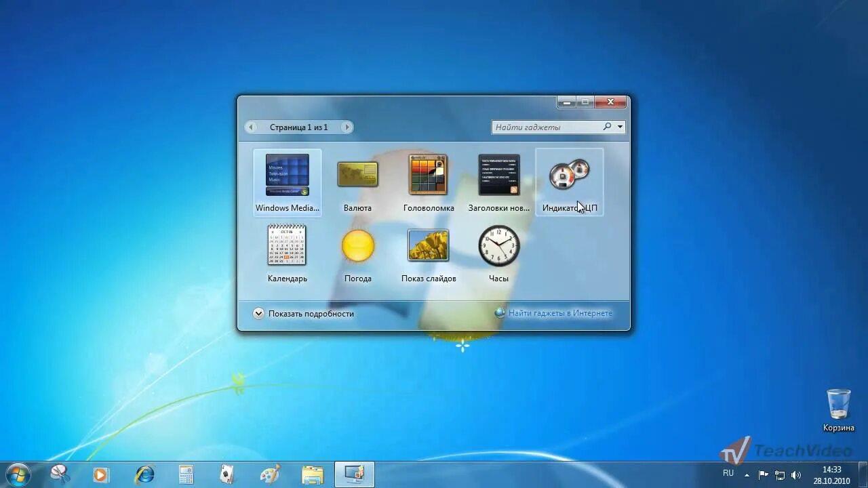Open the Корзина recycle bin icon
Viewport: 868px width, 488px height.
[839, 404]
